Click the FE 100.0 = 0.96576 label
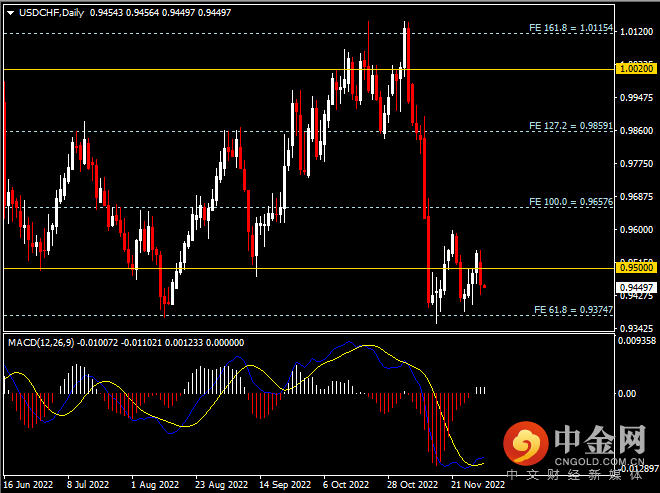 point(570,202)
